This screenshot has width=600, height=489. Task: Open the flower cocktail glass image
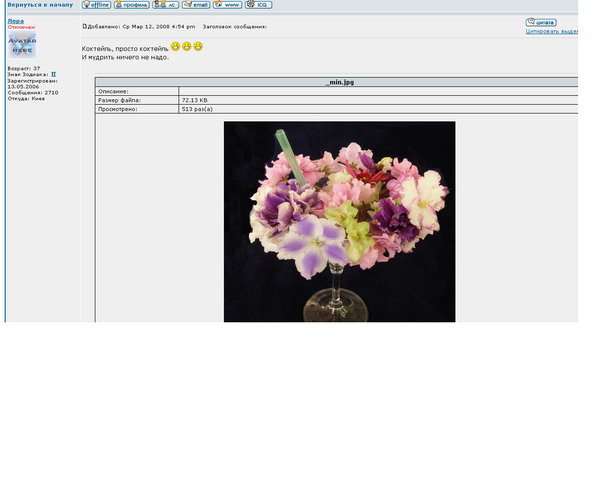click(x=339, y=221)
